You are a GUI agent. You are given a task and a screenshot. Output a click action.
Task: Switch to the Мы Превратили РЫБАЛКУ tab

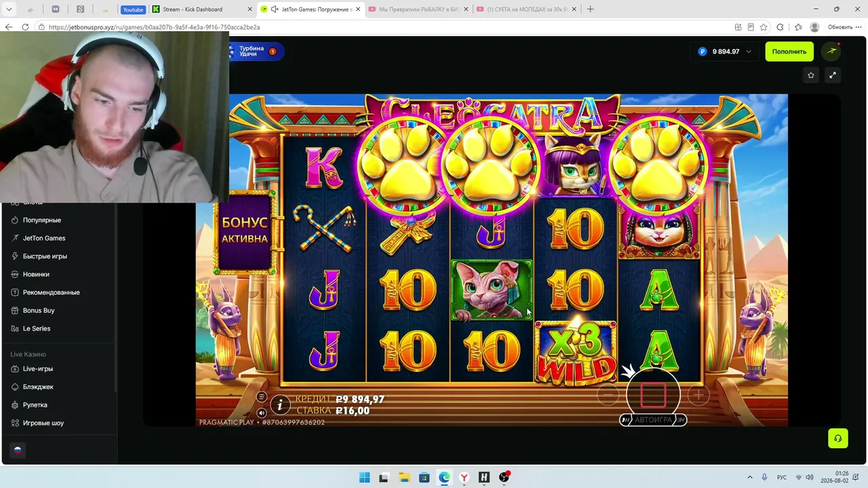(418, 9)
